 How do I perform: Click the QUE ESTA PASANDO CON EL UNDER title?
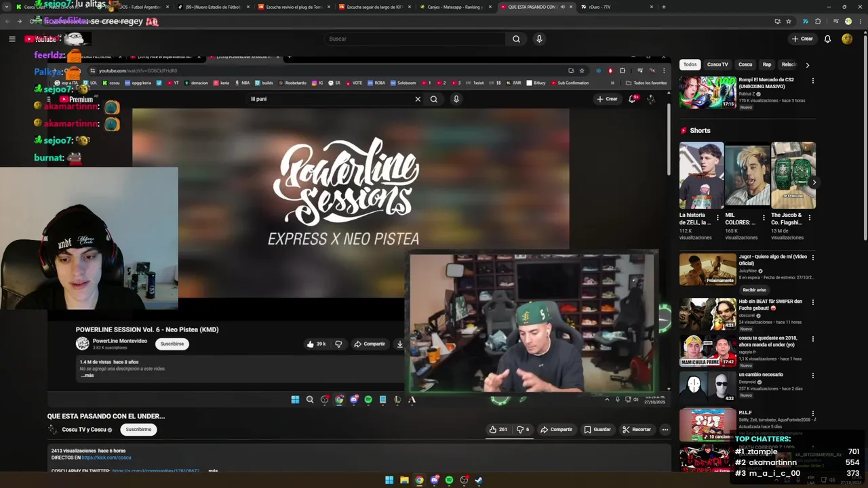point(106,416)
